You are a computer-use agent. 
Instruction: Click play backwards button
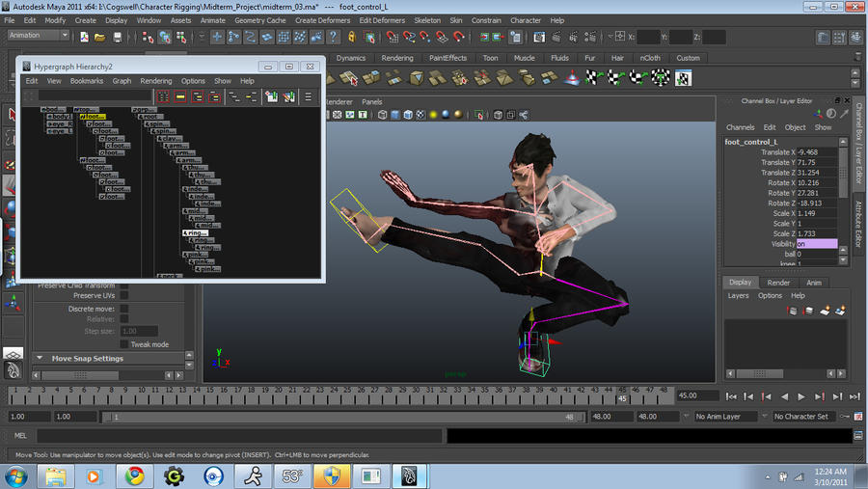784,396
